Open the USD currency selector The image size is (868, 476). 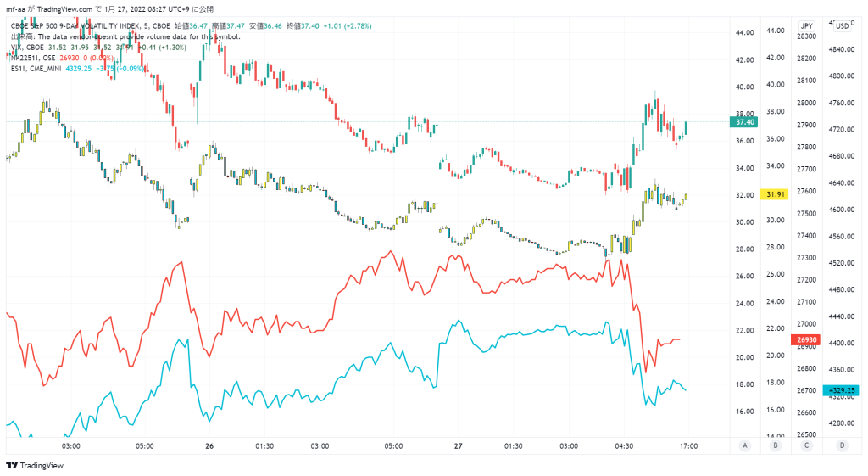pyautogui.click(x=842, y=26)
